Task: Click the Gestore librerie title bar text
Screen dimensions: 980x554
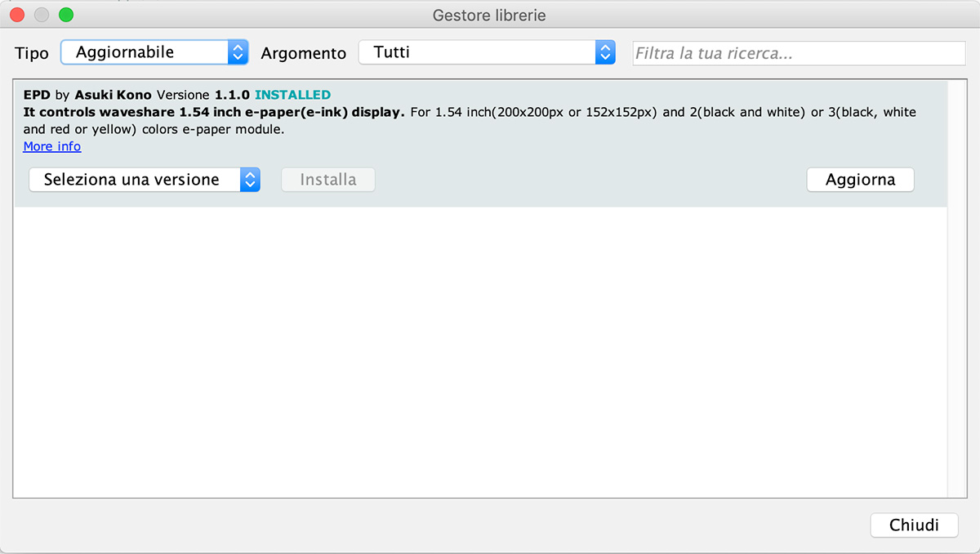Action: point(489,16)
